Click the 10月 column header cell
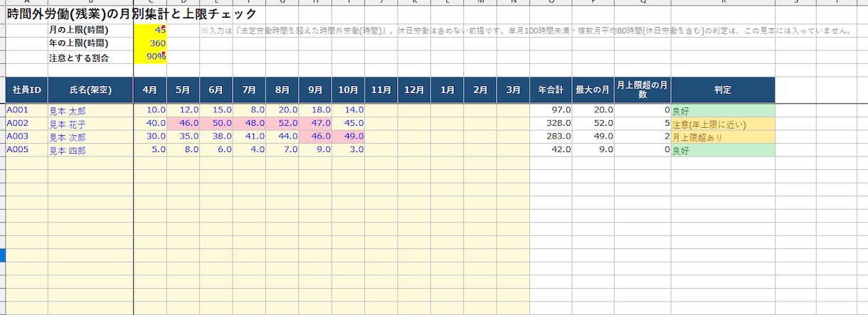 click(348, 90)
